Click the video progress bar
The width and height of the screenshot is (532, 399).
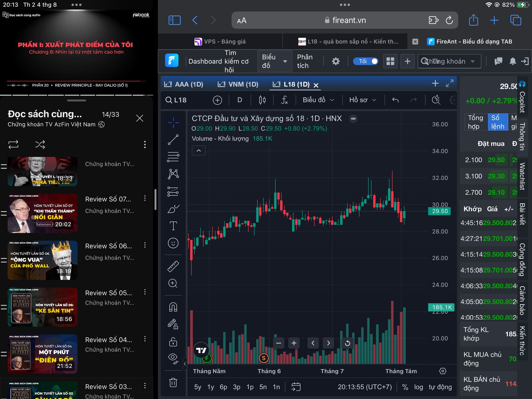click(x=76, y=95)
